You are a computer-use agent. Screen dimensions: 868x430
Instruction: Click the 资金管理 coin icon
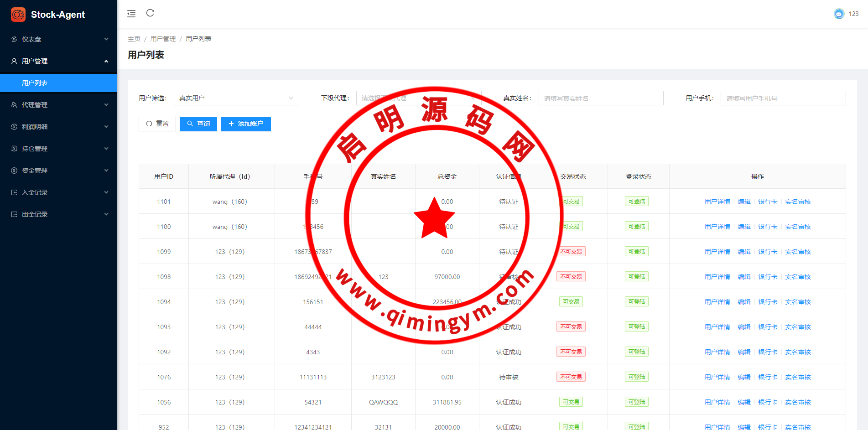click(14, 171)
